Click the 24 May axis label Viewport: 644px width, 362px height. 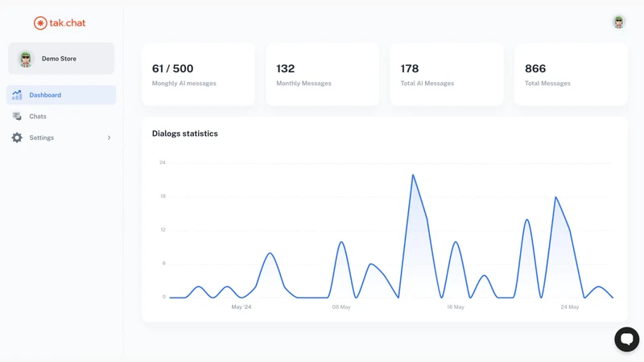[570, 307]
